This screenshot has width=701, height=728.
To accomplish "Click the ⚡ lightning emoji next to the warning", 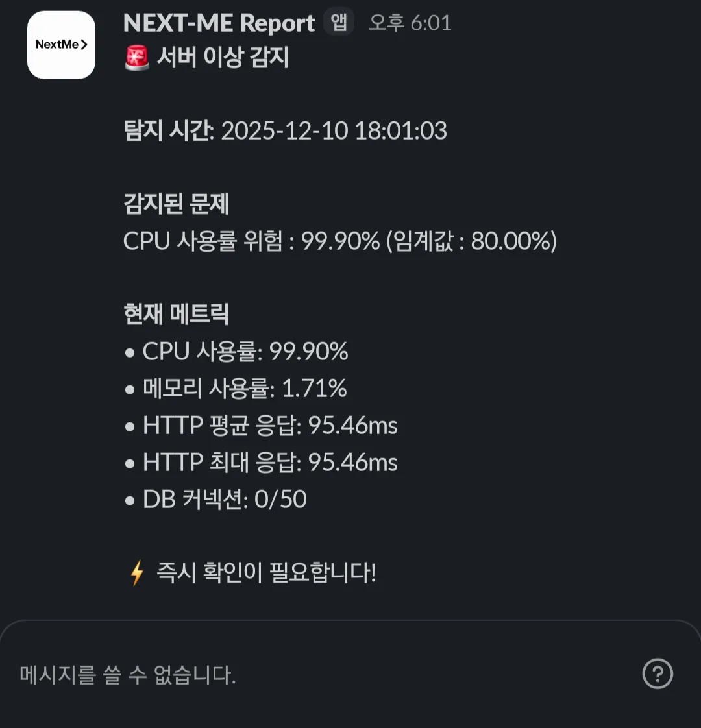I will coord(136,573).
